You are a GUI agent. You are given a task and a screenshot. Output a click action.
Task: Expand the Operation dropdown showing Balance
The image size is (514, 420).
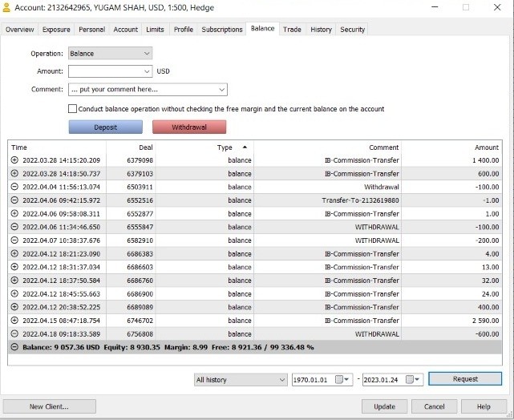[147, 54]
